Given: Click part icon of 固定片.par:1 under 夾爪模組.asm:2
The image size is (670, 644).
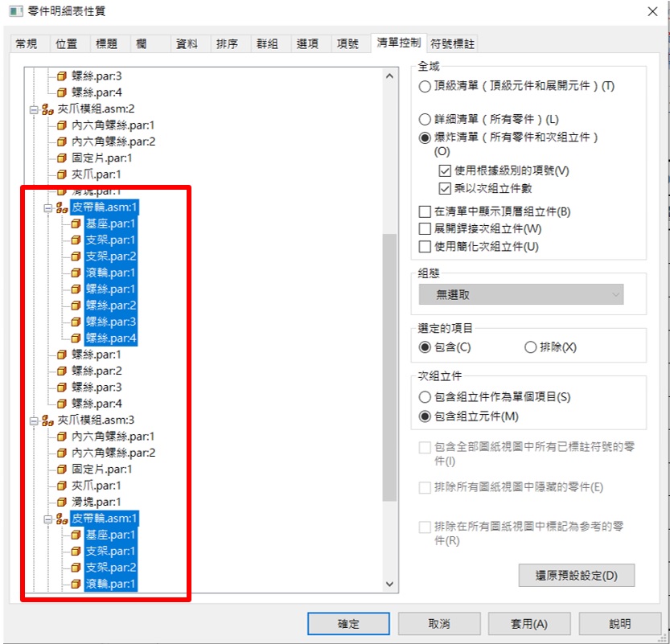Looking at the screenshot, I should coord(62,158).
